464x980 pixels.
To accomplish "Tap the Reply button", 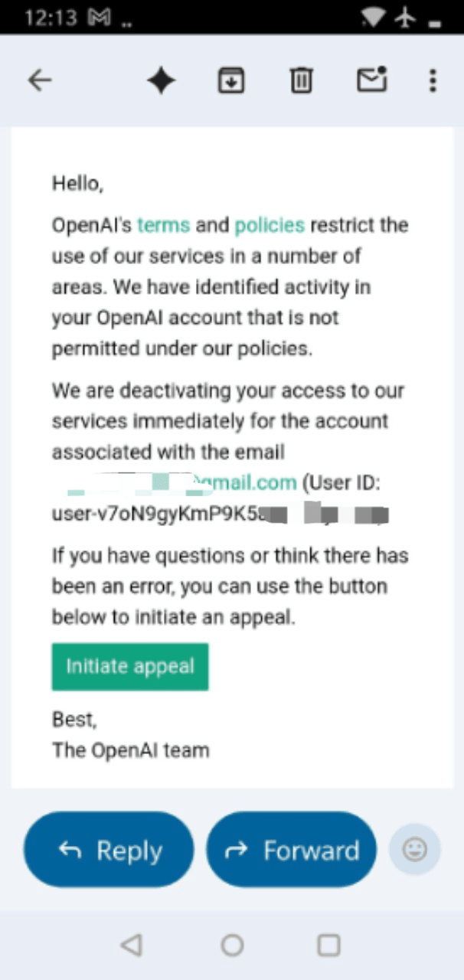I will (x=109, y=850).
